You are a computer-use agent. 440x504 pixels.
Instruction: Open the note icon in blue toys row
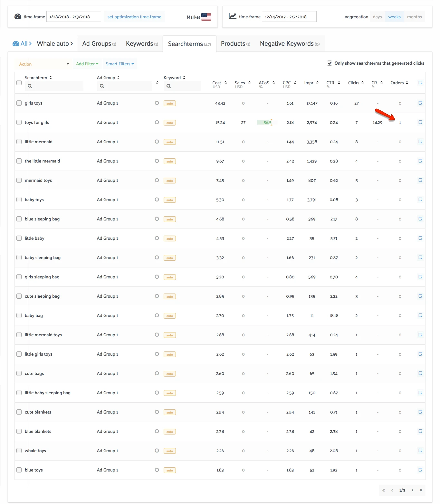point(420,470)
